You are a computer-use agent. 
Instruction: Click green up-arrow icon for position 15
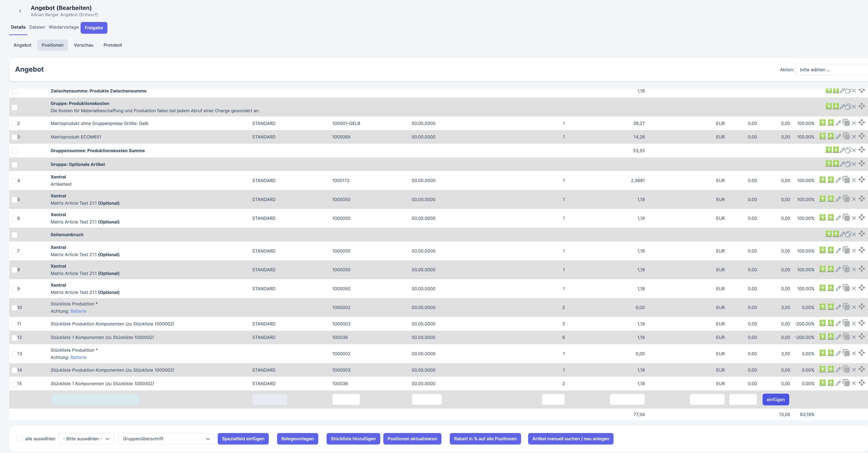point(831,383)
